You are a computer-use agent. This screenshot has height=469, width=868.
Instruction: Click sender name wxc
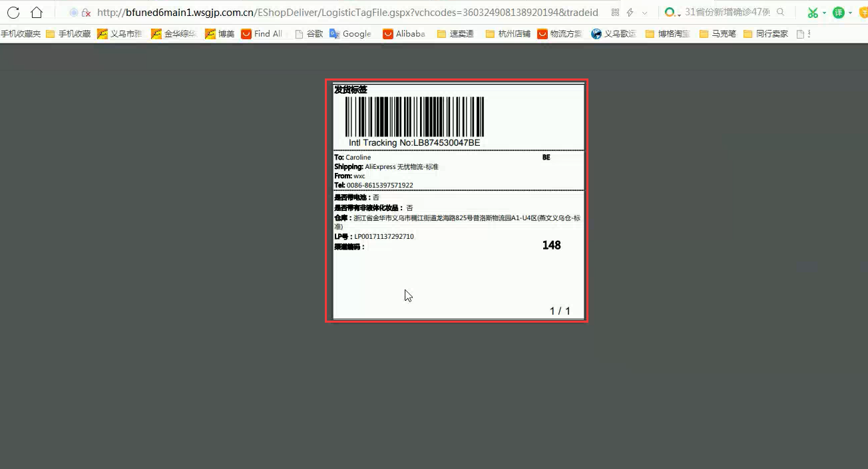click(x=359, y=176)
